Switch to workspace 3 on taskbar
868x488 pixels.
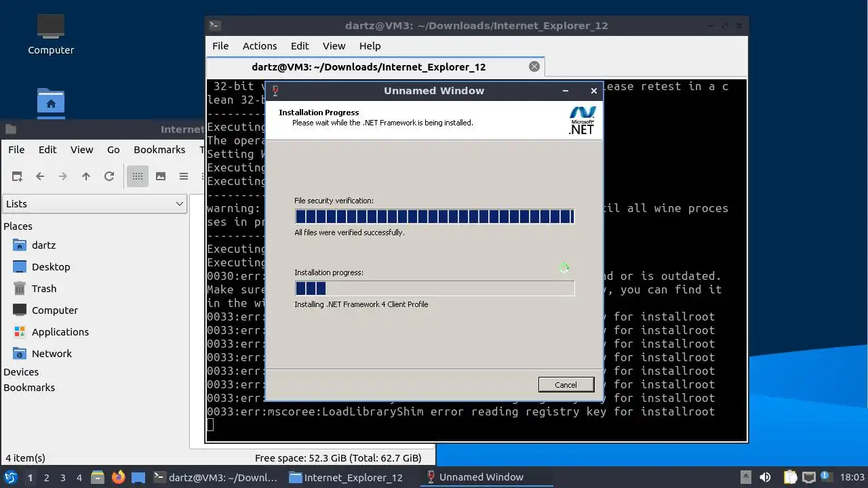pyautogui.click(x=62, y=477)
